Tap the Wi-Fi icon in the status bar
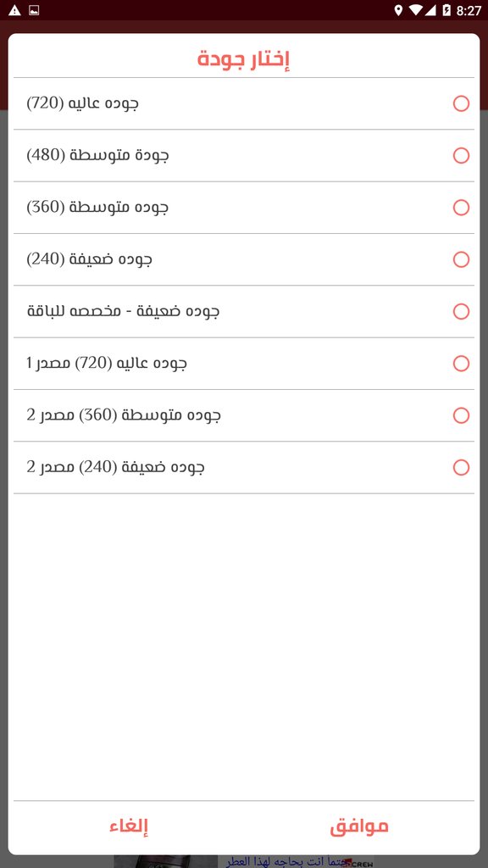Viewport: 488px width, 868px height. (x=414, y=9)
